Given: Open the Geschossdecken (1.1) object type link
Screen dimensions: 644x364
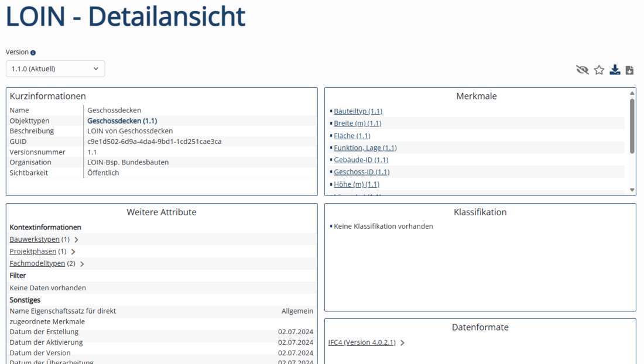Looking at the screenshot, I should 122,121.
